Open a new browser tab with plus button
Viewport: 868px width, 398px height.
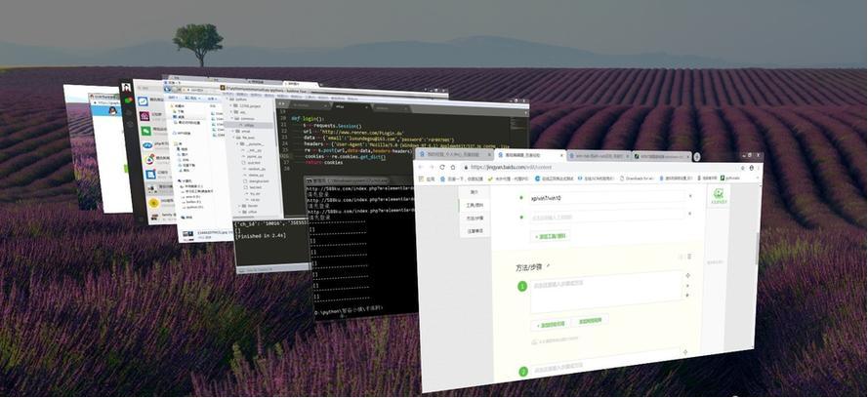click(696, 156)
